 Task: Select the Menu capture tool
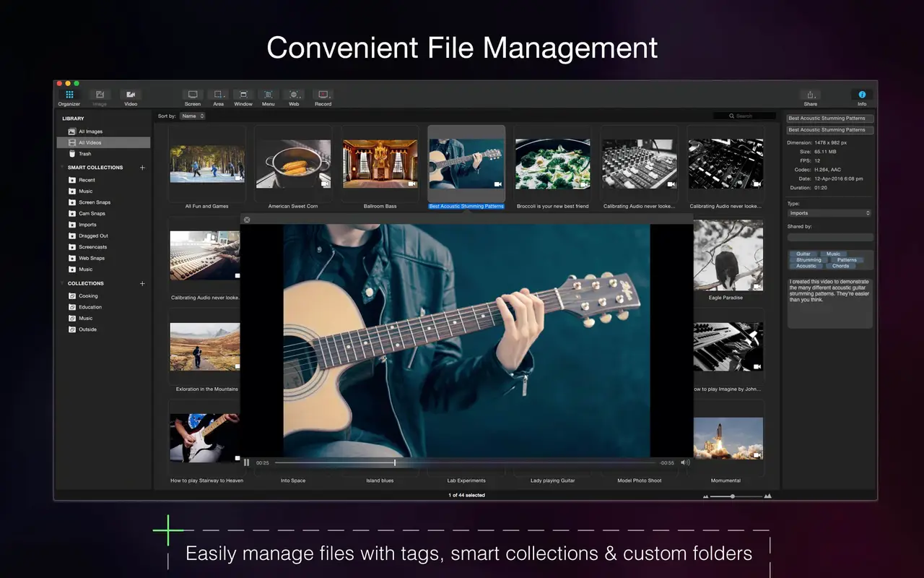point(268,95)
